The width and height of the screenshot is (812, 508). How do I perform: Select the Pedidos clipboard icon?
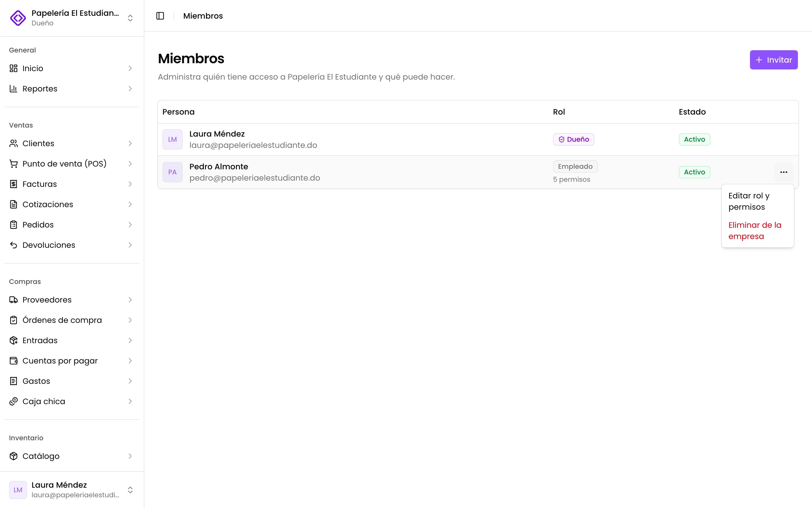[x=14, y=225]
